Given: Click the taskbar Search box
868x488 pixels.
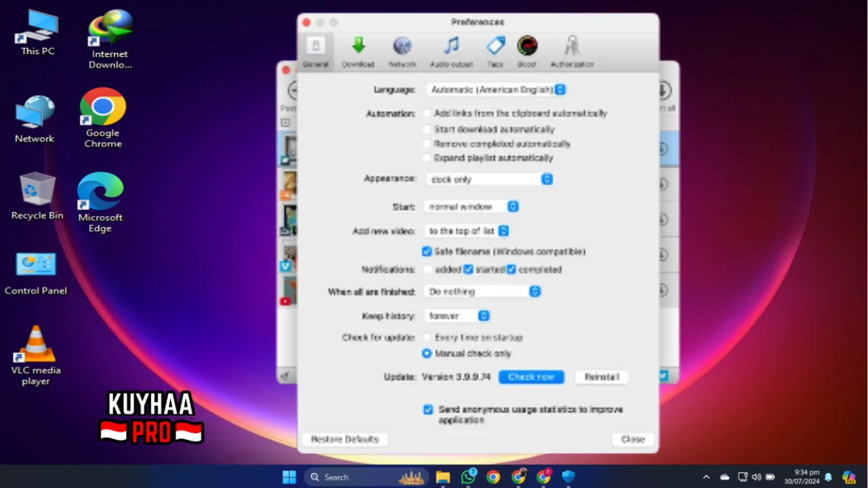Looking at the screenshot, I should pyautogui.click(x=366, y=477).
